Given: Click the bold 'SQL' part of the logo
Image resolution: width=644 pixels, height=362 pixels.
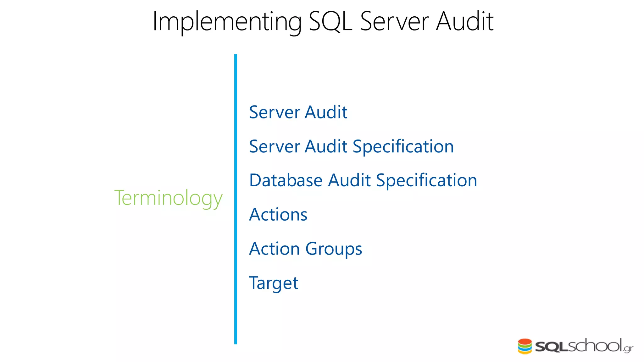Looking at the screenshot, I should (551, 347).
